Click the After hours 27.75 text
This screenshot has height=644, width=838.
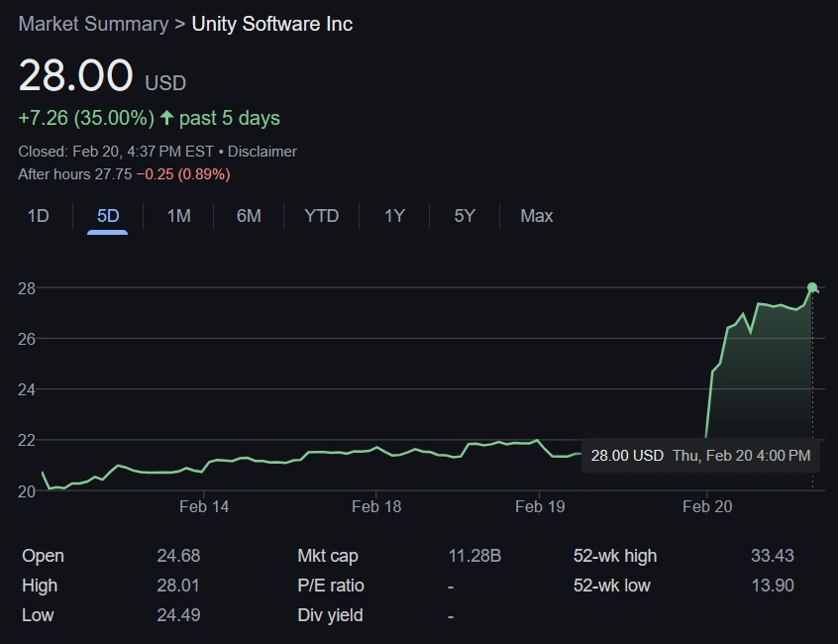coord(75,174)
